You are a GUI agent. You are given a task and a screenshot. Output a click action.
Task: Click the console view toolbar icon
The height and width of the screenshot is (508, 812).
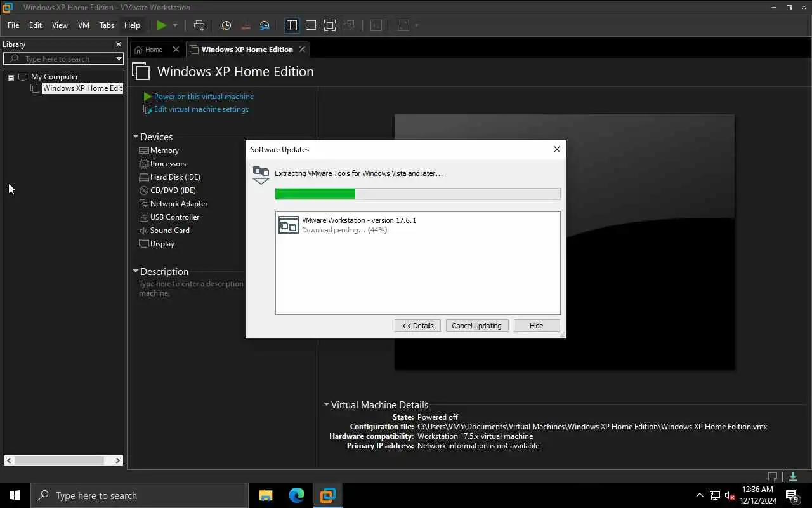tap(376, 25)
